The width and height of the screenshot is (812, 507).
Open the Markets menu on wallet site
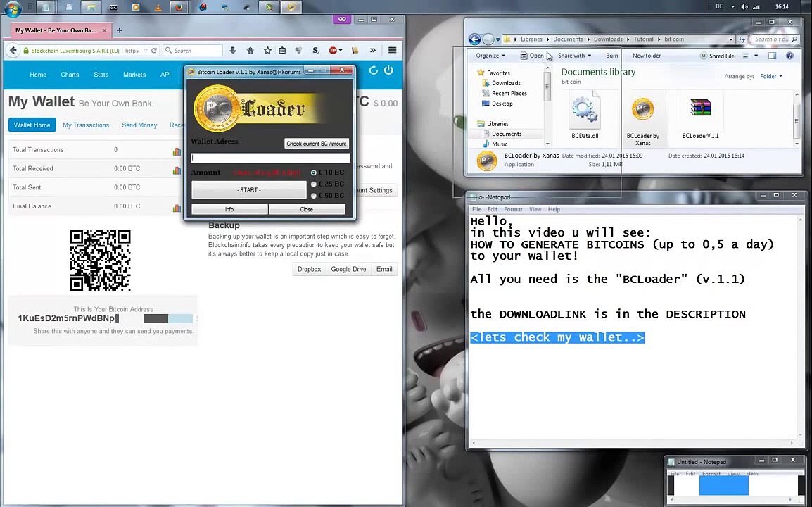(134, 75)
